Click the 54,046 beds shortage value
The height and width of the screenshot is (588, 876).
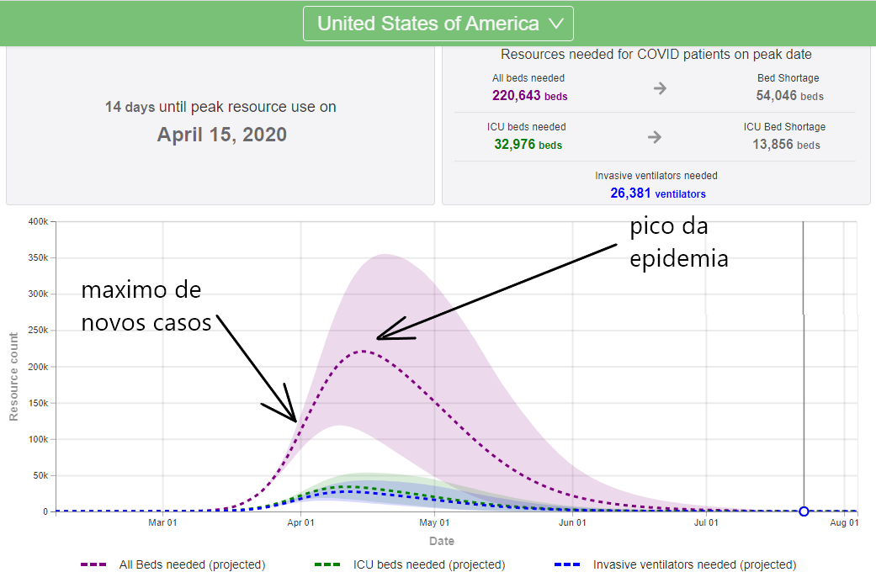789,96
